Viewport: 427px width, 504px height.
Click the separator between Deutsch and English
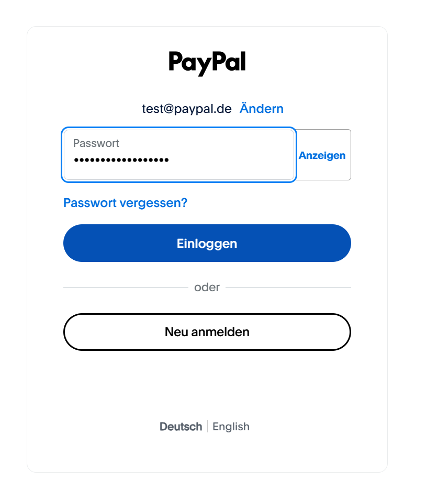point(207,427)
